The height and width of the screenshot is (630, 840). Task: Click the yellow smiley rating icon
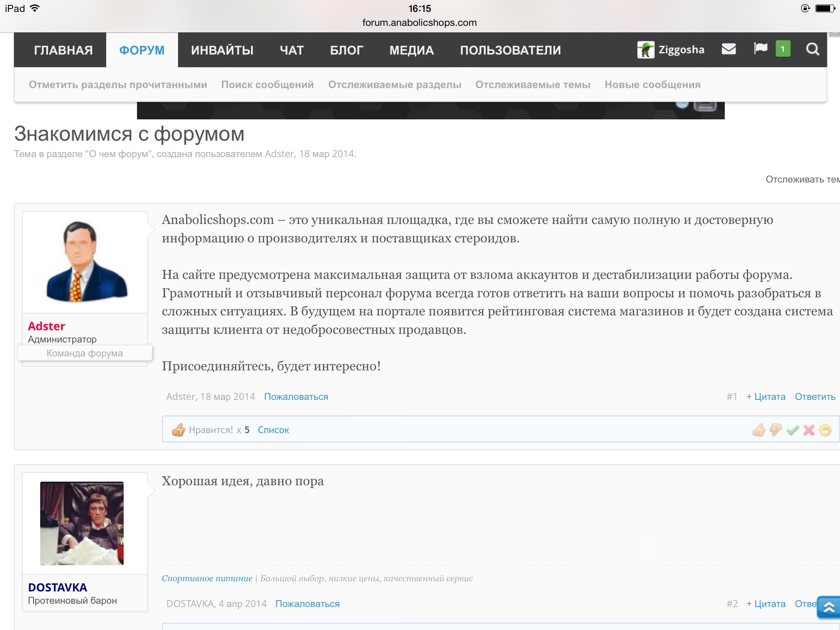coord(825,430)
